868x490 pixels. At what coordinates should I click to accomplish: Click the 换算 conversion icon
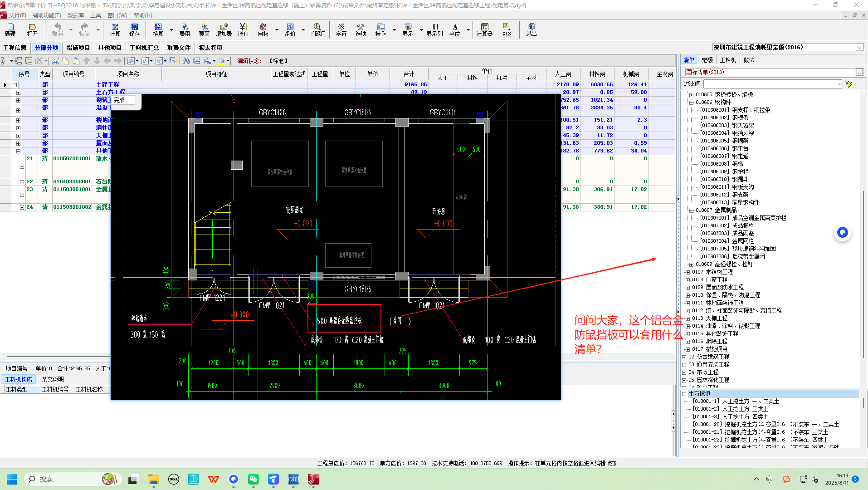158,30
